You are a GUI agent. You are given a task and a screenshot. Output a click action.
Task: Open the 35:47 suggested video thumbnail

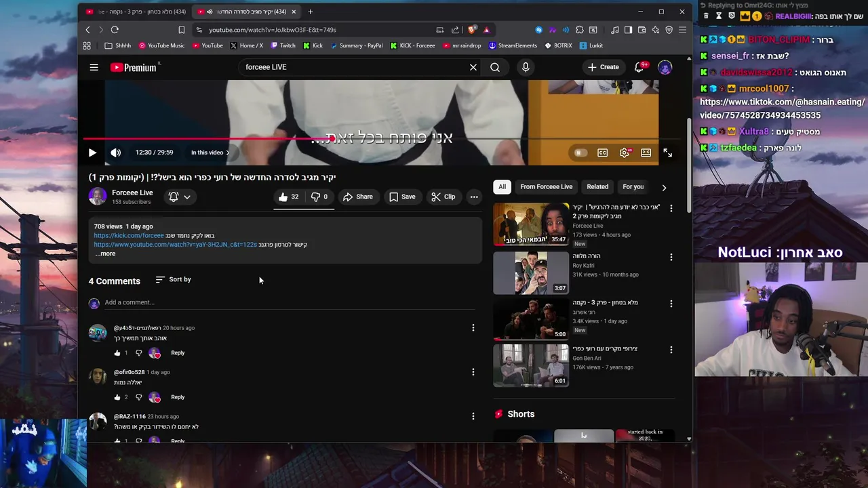point(531,224)
